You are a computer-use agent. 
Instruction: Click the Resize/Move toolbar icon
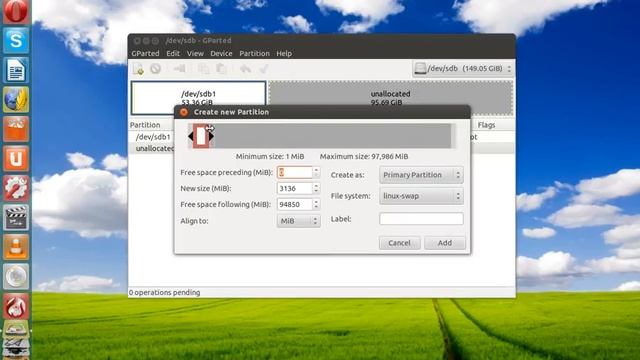coord(180,69)
